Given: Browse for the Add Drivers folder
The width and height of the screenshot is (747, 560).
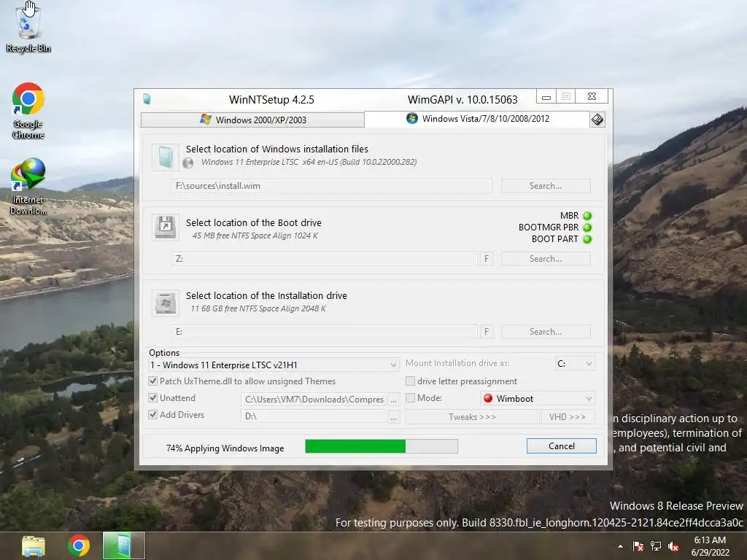Looking at the screenshot, I should 393,416.
